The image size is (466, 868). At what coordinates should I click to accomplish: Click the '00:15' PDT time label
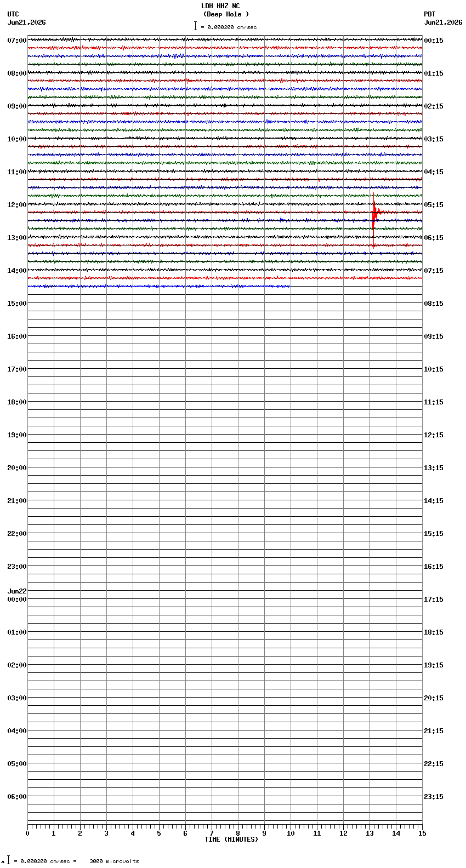(434, 41)
